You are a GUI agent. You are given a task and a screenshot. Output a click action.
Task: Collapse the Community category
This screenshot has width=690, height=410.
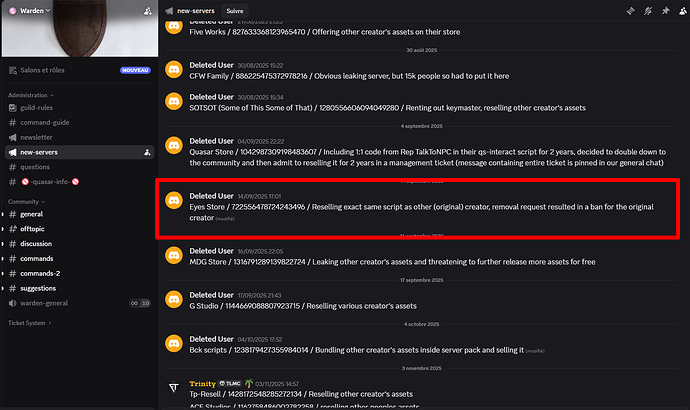click(25, 201)
